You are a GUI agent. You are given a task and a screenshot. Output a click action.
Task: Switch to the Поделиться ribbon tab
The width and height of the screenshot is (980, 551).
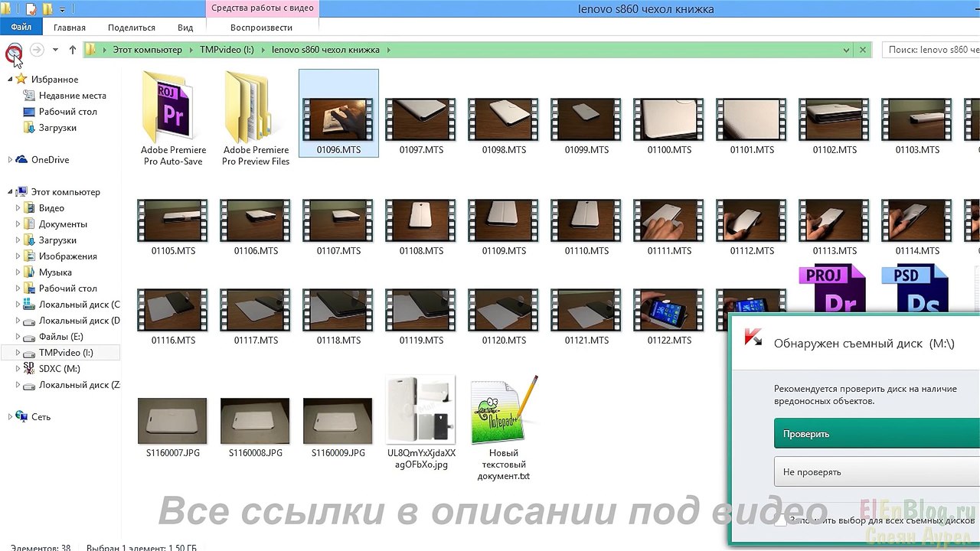[x=132, y=28]
